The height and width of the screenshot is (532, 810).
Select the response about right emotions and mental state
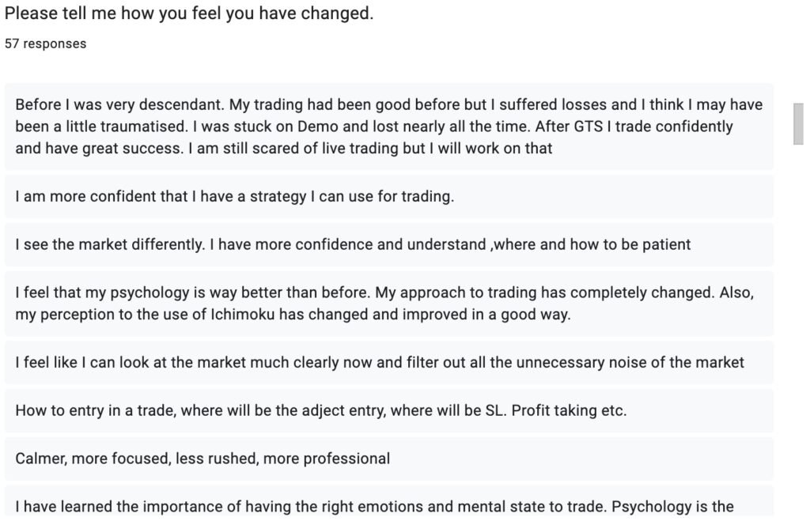389,501
